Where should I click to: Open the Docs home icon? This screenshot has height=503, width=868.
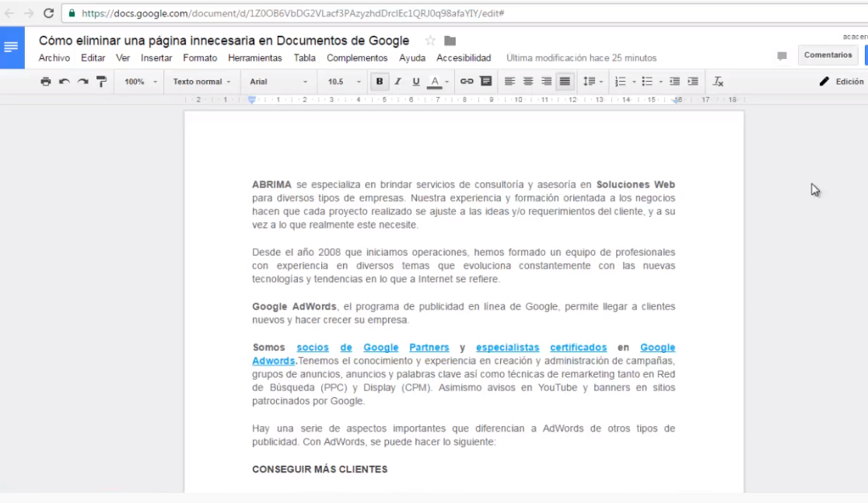pos(12,47)
